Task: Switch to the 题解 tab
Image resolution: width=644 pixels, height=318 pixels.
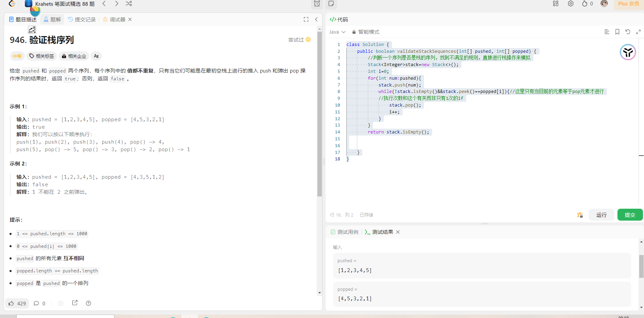Action: [x=52, y=19]
